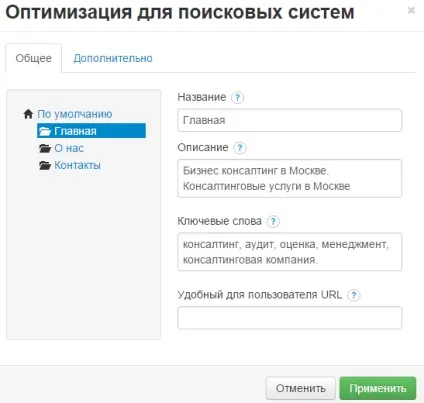
Task: Click the Название field label
Action: pos(202,97)
